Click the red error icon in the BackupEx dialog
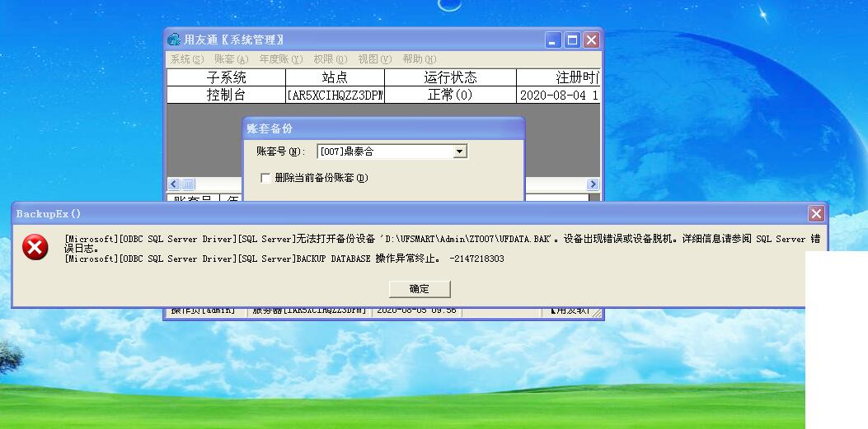Image resolution: width=868 pixels, height=429 pixels. pos(35,247)
